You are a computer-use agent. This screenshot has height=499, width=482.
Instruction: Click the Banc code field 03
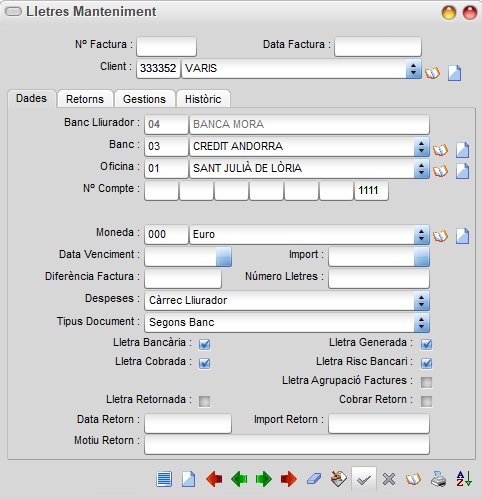coord(166,147)
